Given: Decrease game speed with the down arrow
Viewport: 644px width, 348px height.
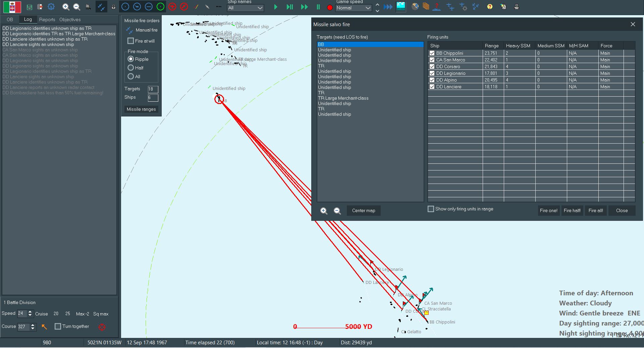Looking at the screenshot, I should pos(377,11).
